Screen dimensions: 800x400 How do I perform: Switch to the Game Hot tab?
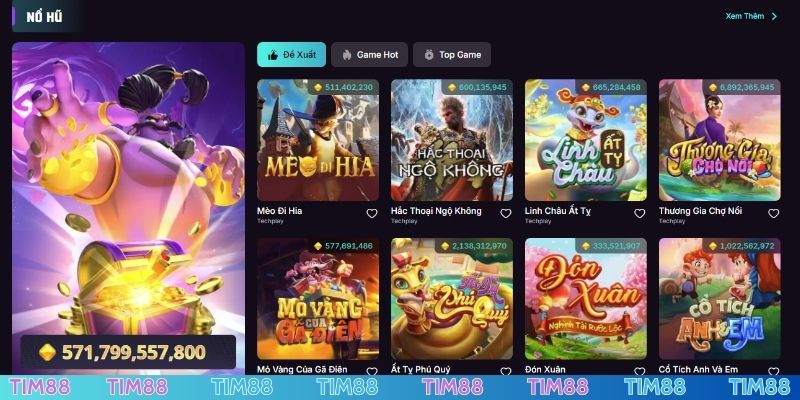(x=369, y=55)
